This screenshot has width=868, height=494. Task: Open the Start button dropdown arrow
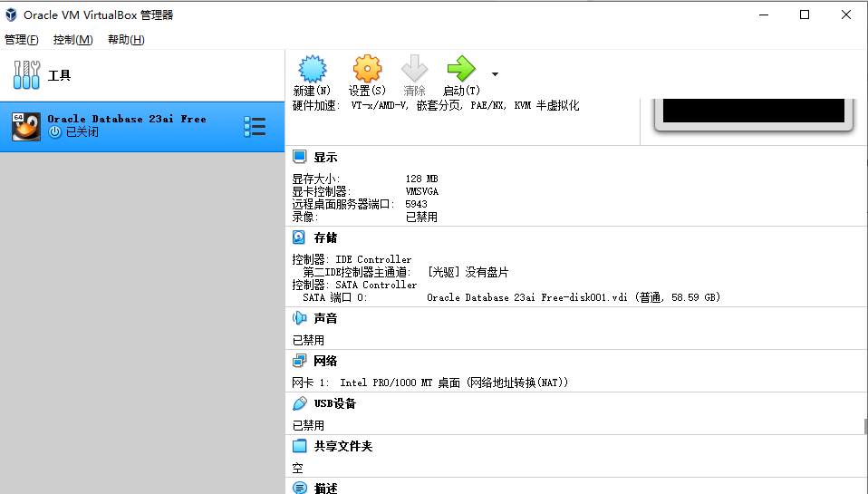(495, 74)
